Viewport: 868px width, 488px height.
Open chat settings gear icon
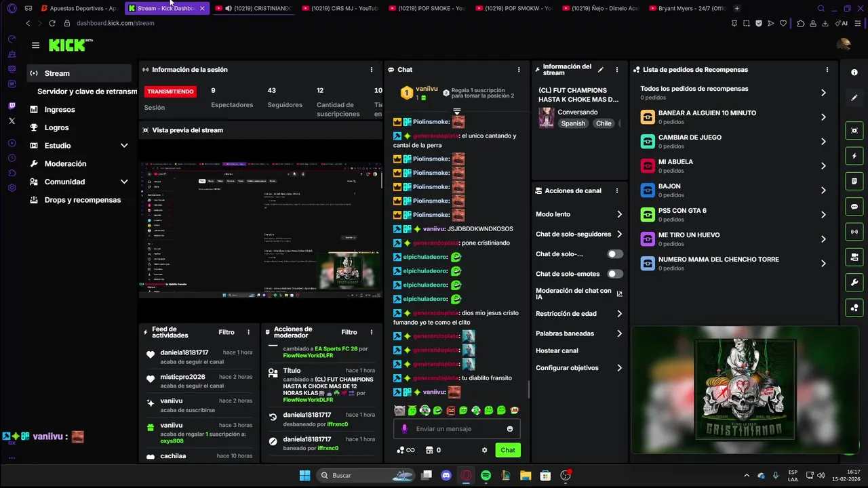pyautogui.click(x=484, y=450)
